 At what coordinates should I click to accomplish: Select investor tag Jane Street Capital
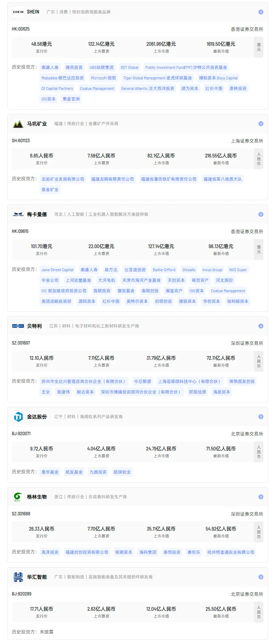(58, 270)
